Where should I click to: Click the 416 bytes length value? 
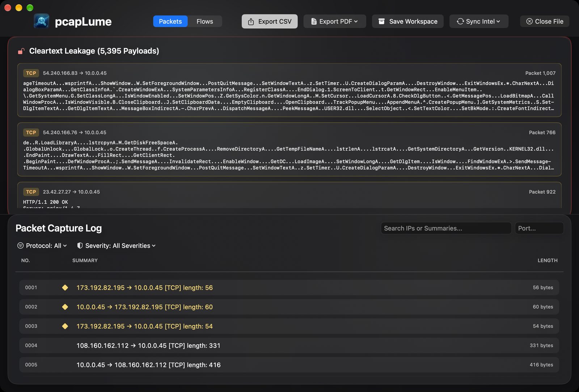tap(541, 365)
